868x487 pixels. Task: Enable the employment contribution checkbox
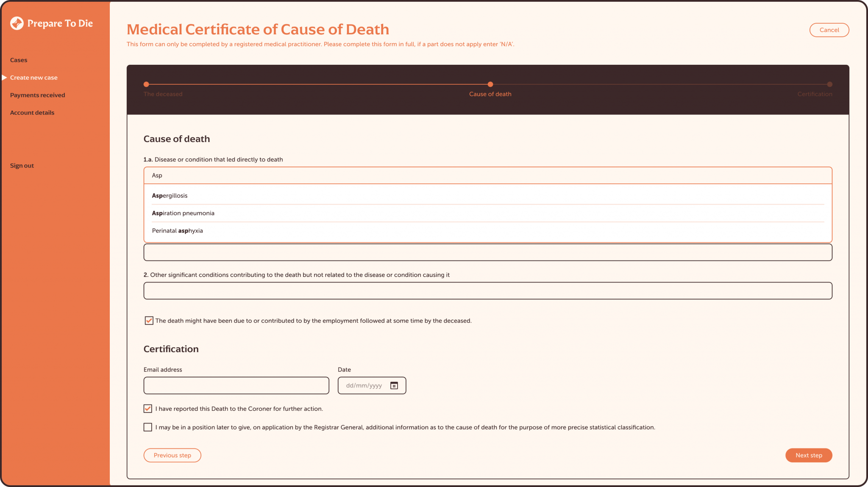click(x=148, y=321)
